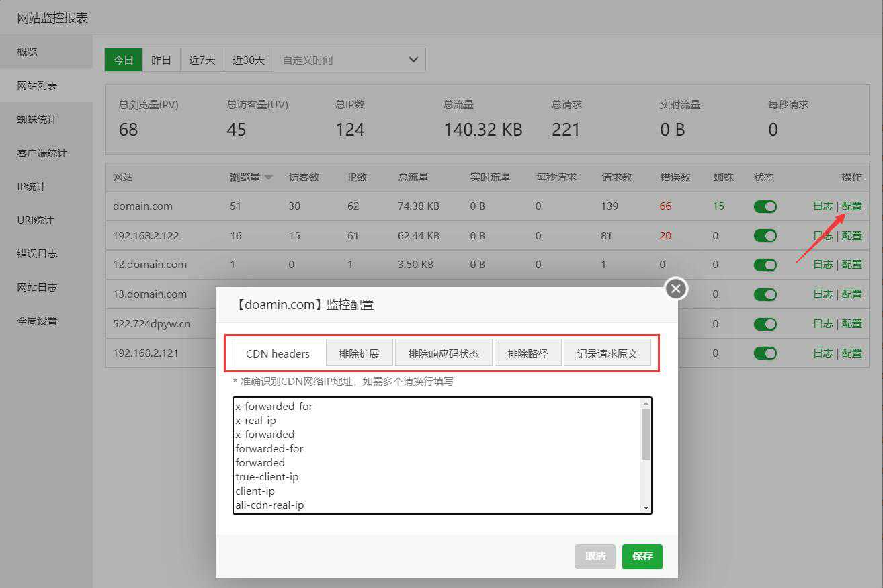The image size is (883, 588).
Task: Open 配置 for 192.168.2.121
Action: tap(852, 353)
